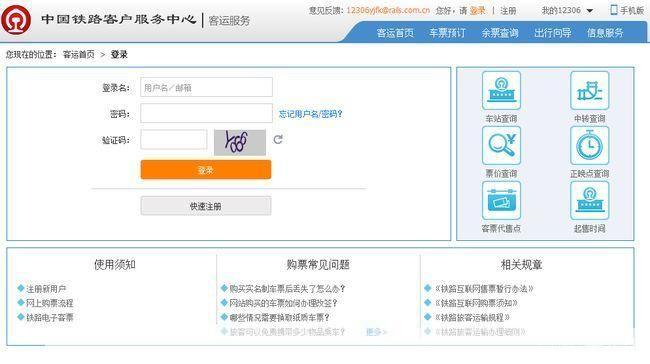The height and width of the screenshot is (364, 650).
Task: Open the station query icon (车站查询)
Action: tap(501, 90)
